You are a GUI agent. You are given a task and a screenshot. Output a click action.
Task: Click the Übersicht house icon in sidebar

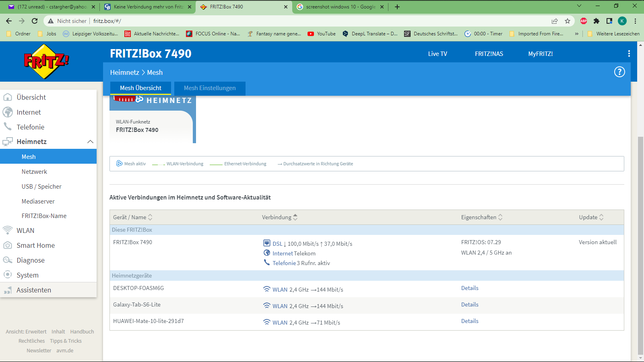click(x=8, y=97)
